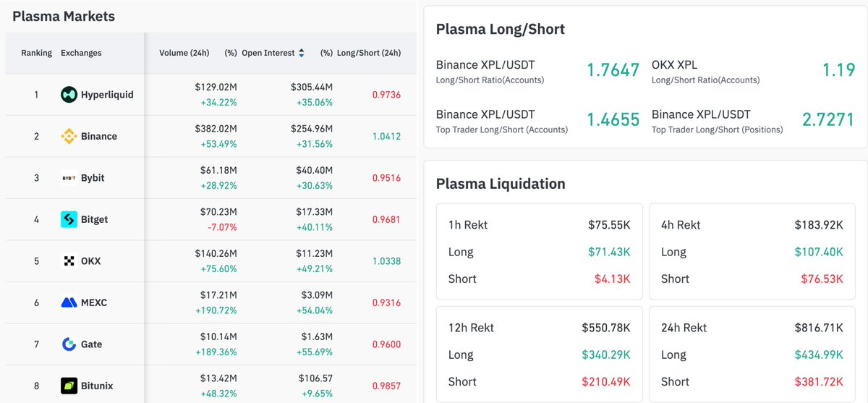This screenshot has height=403, width=868.
Task: Select 24h short liquidation $381.72K
Action: [x=819, y=381]
